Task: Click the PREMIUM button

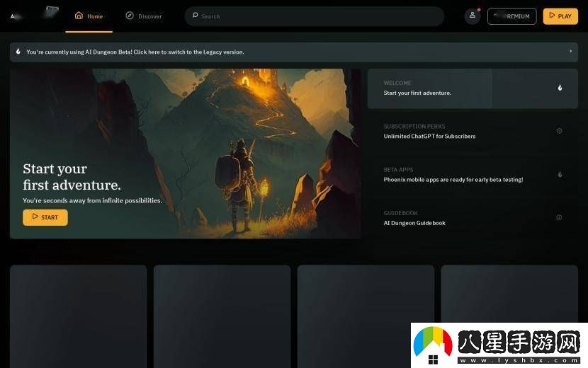Action: coord(511,16)
